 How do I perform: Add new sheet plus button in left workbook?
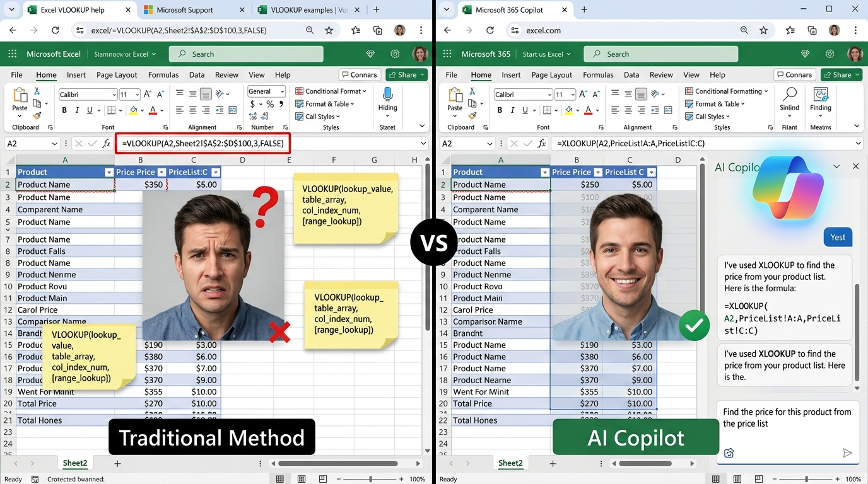(117, 463)
